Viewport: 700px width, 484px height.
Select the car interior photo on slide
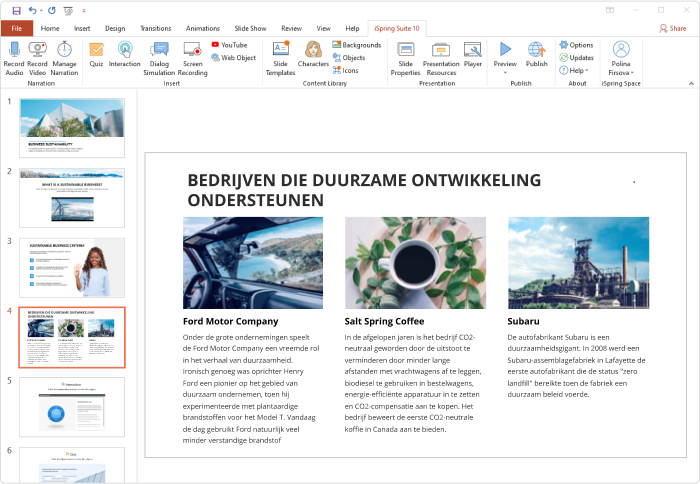[253, 263]
